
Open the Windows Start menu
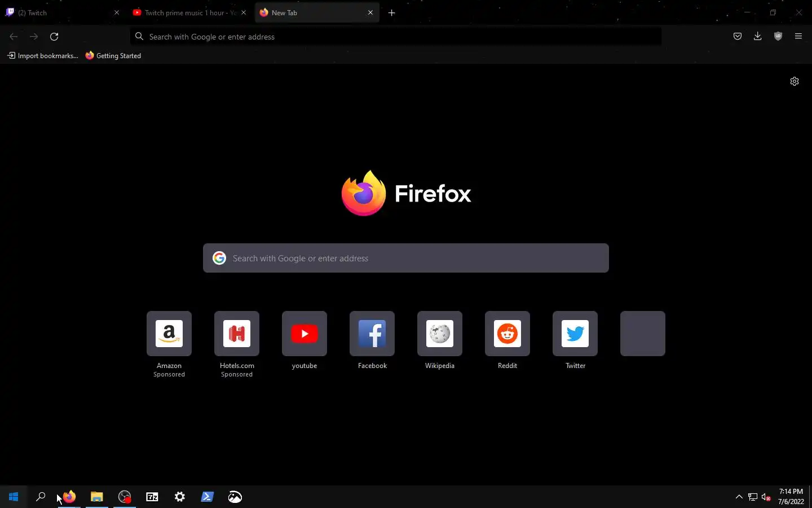[14, 497]
